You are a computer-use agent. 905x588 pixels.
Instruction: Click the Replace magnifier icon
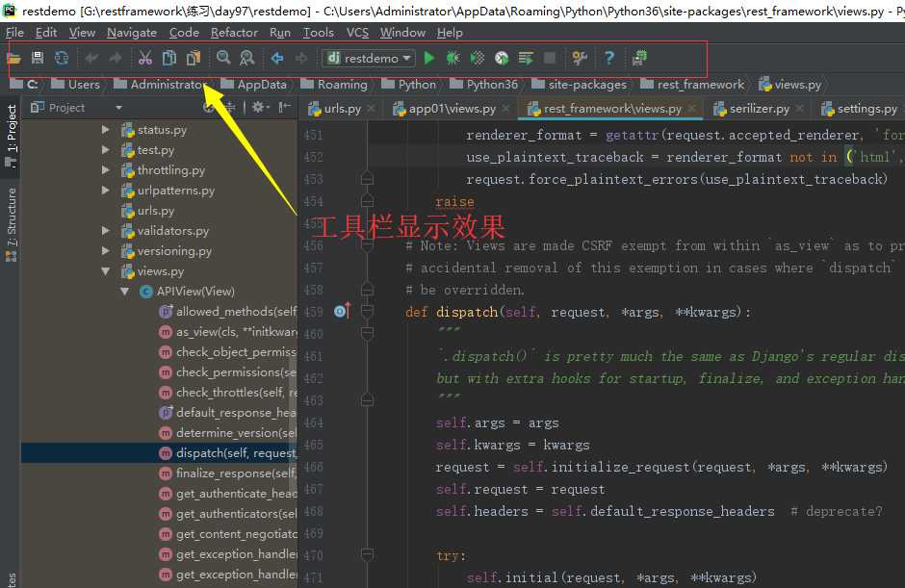tap(247, 58)
